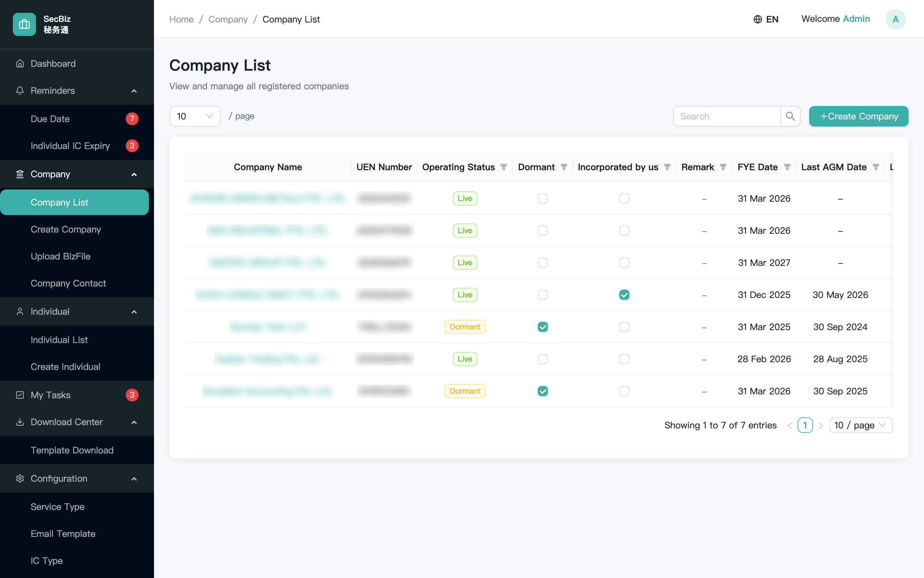Click Company Name column header

click(268, 167)
